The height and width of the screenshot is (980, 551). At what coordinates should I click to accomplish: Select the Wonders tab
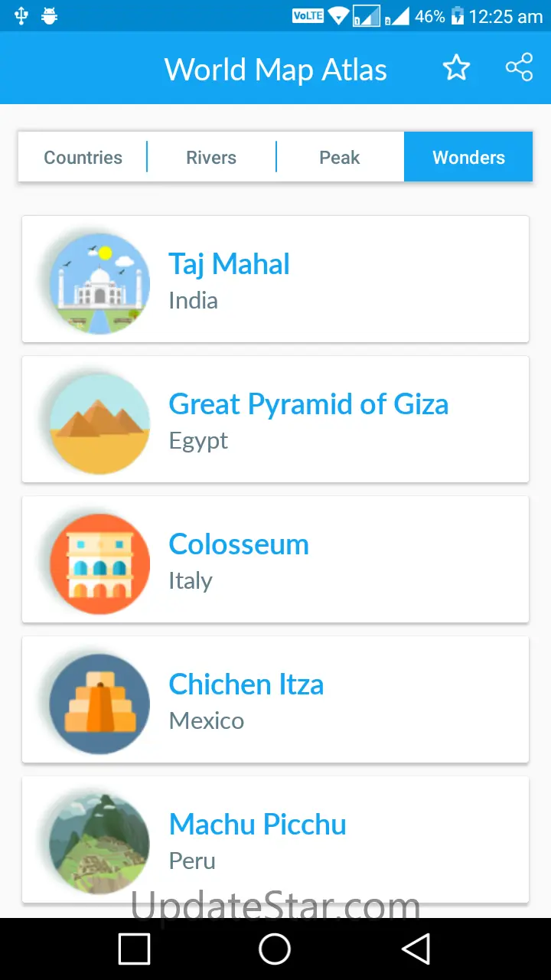pyautogui.click(x=468, y=158)
